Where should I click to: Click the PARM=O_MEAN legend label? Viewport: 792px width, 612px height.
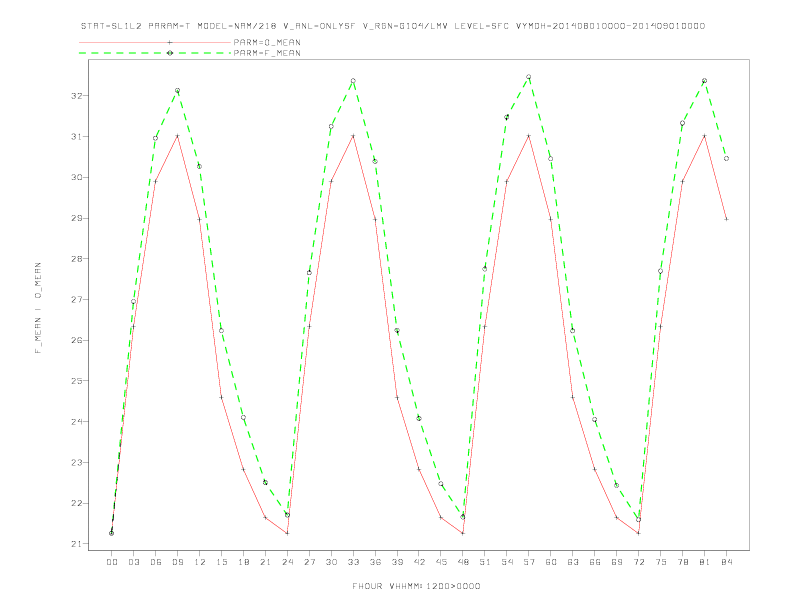267,42
